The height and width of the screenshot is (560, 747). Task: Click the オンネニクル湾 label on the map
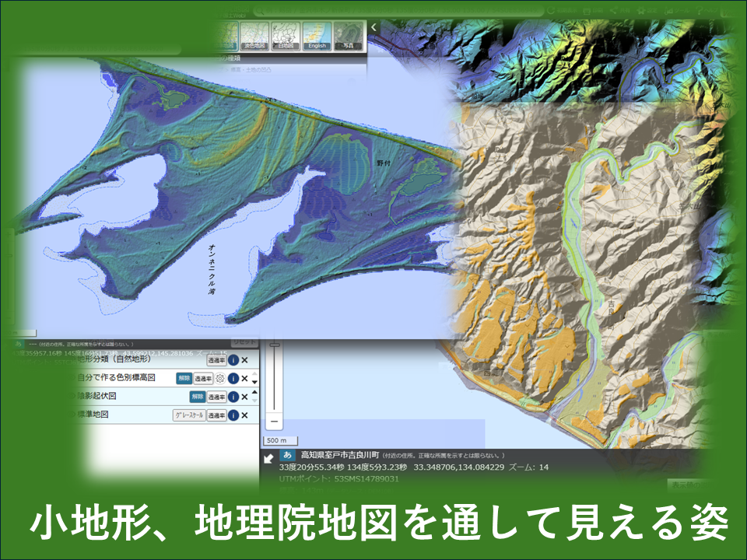point(212,269)
